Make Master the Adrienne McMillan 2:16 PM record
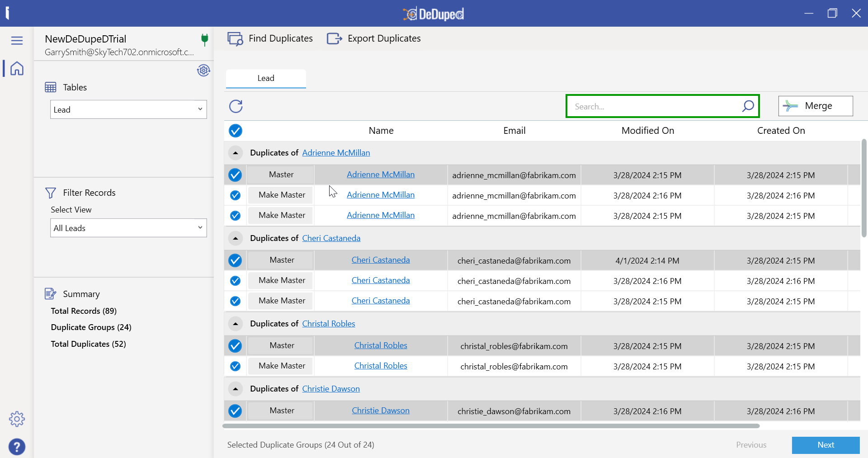Screen dimensions: 868x458 click(281, 195)
